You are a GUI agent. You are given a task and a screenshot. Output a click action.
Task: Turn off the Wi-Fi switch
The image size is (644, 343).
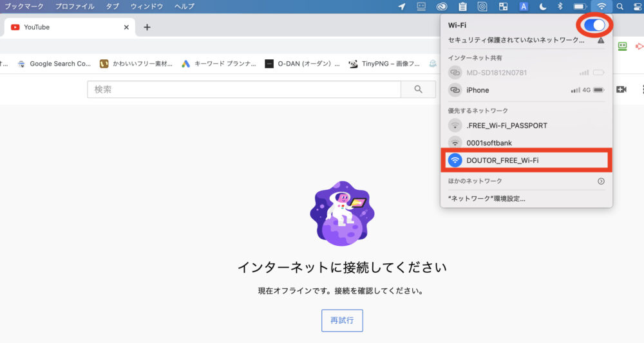[x=594, y=25]
